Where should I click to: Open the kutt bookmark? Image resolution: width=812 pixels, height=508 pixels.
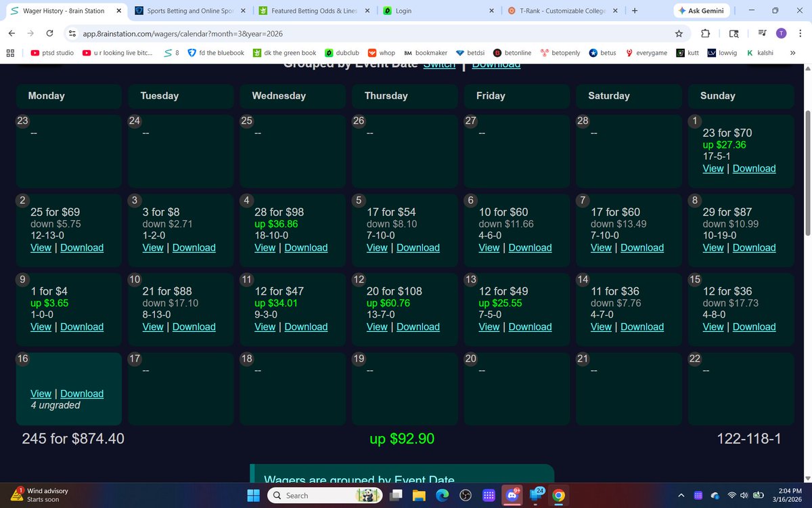point(688,53)
